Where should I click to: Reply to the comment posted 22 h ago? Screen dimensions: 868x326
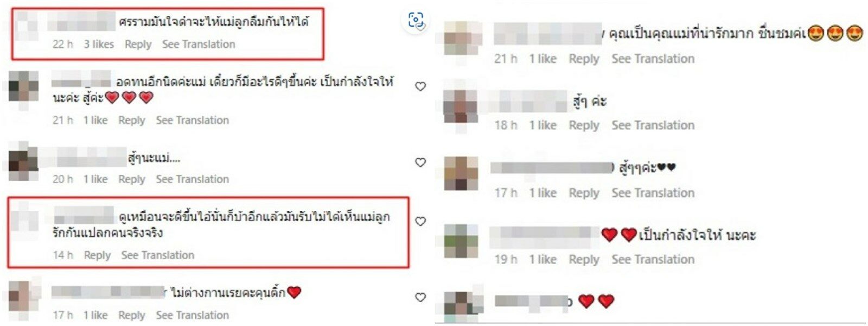pos(138,45)
